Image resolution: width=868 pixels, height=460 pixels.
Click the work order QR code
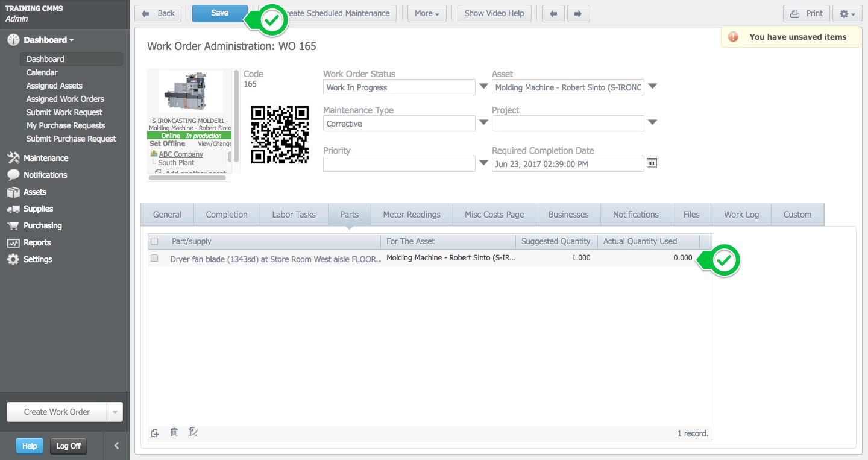(x=280, y=134)
